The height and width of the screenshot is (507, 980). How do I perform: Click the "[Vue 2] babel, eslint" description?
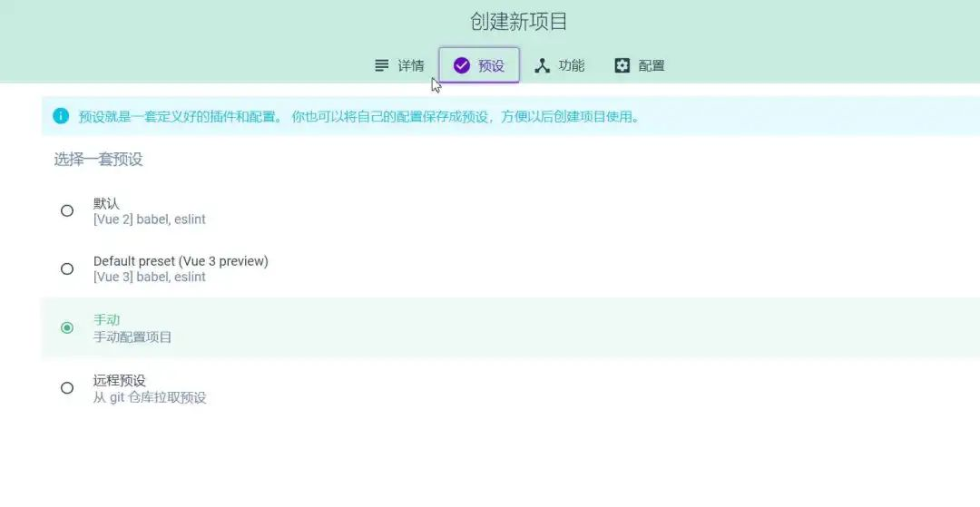coord(150,219)
